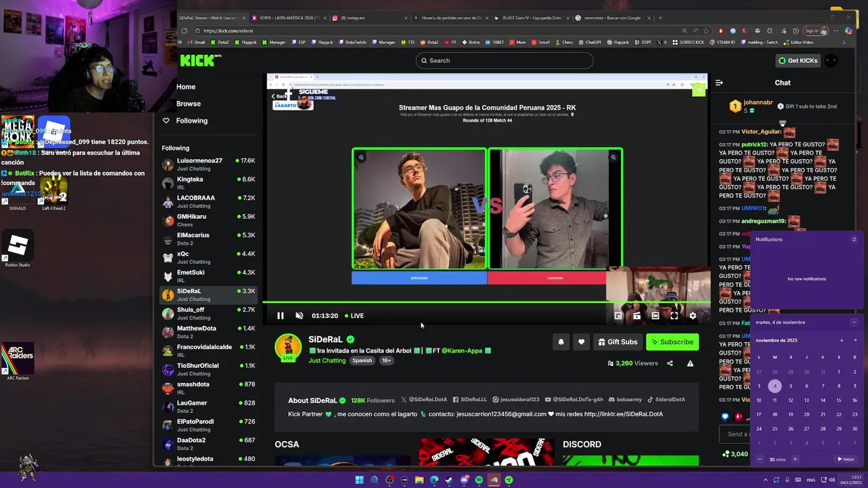Collapse the calendar with the chevron button

pyautogui.click(x=854, y=323)
